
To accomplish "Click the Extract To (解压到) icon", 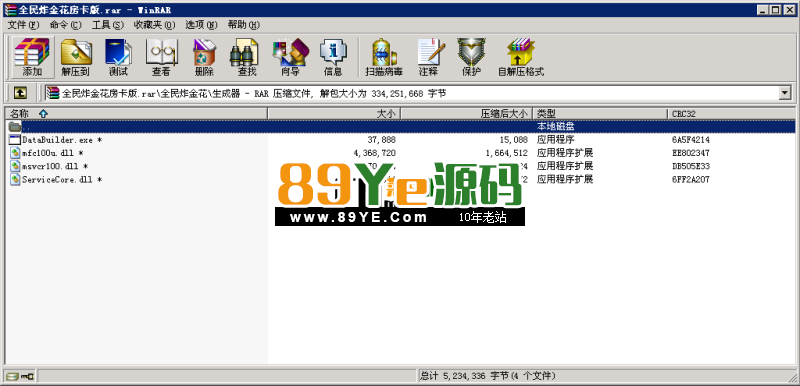I will tap(76, 57).
